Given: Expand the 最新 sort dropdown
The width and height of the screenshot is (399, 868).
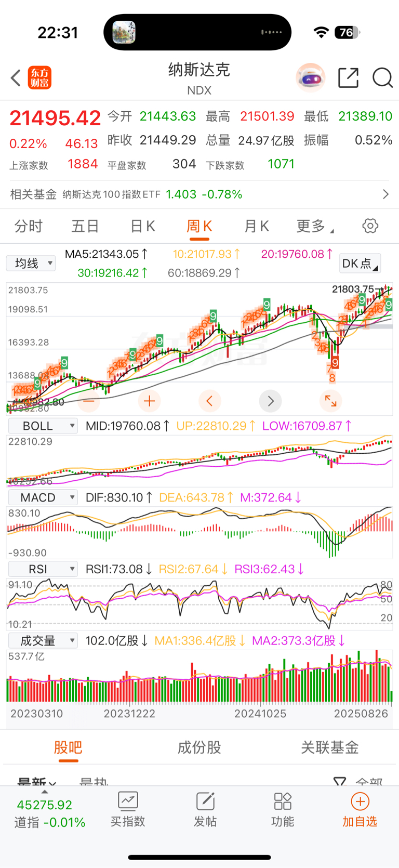Looking at the screenshot, I should (x=37, y=781).
